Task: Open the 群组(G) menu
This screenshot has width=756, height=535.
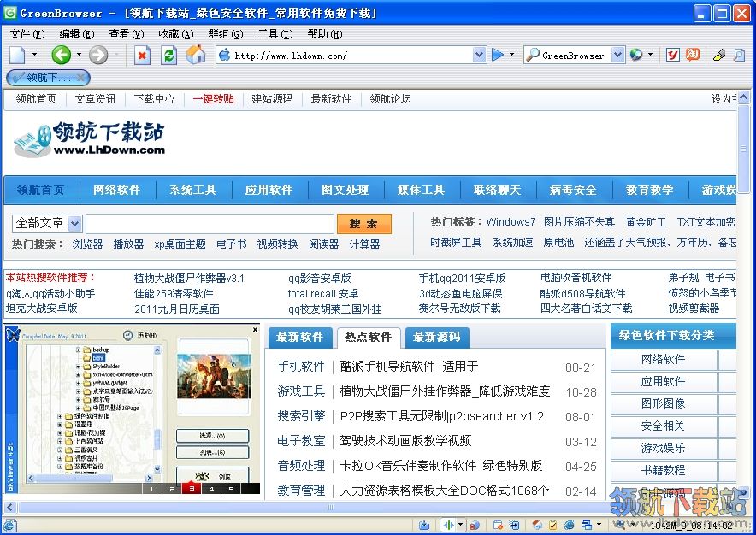Action: [x=226, y=34]
